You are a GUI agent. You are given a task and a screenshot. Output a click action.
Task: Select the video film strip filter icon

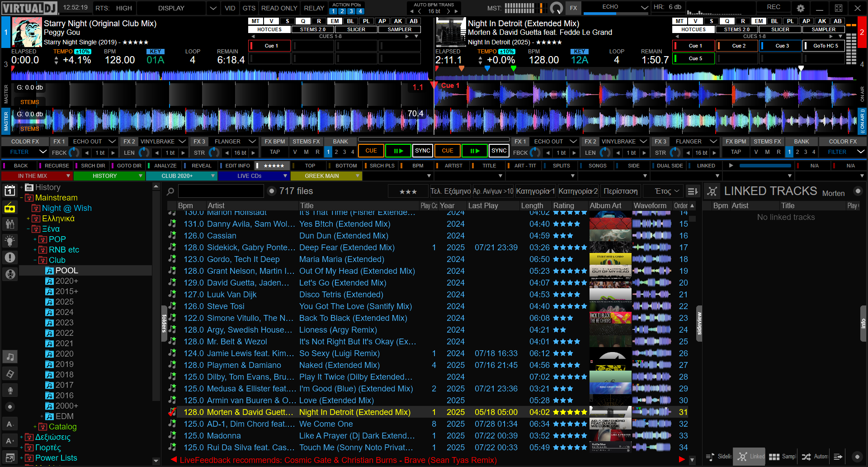click(9, 374)
